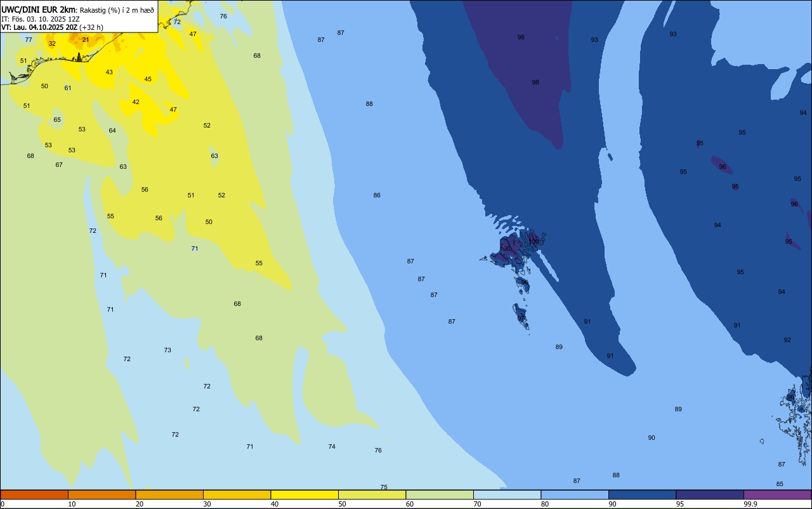Select the 80–90 light blue legend segment
812x509 pixels.
[575, 494]
